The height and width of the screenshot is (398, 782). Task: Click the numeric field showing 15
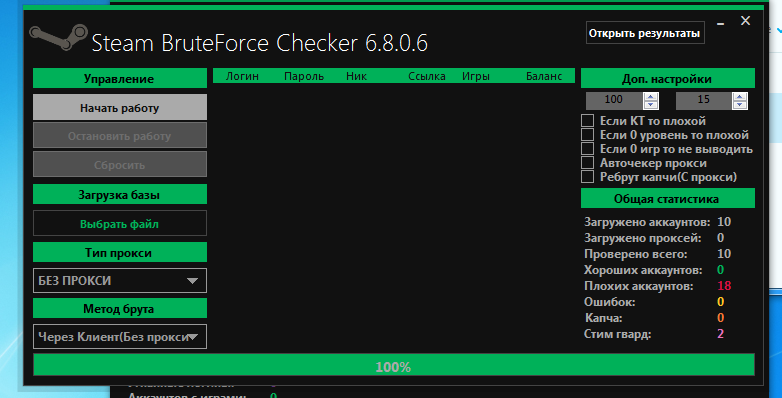704,100
